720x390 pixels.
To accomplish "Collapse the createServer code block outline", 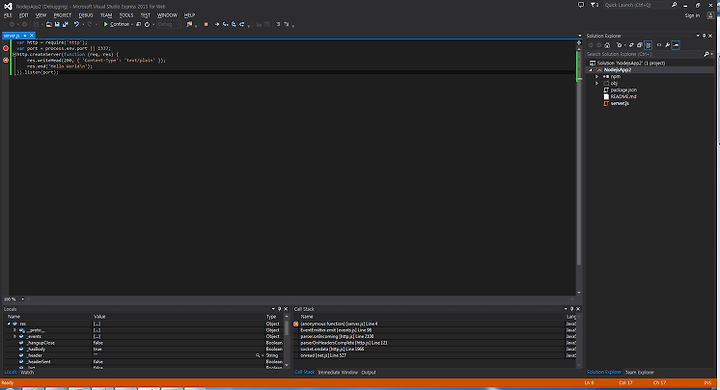I will point(14,54).
